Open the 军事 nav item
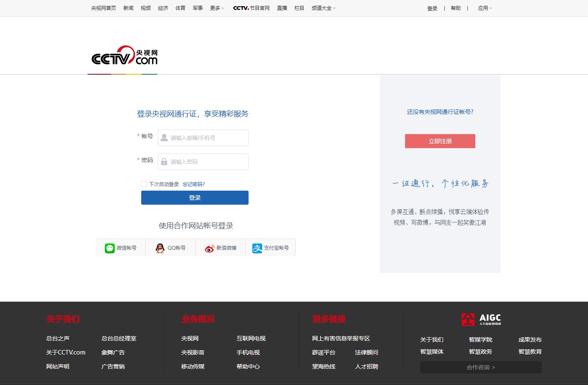The image size is (588, 385). (x=198, y=8)
